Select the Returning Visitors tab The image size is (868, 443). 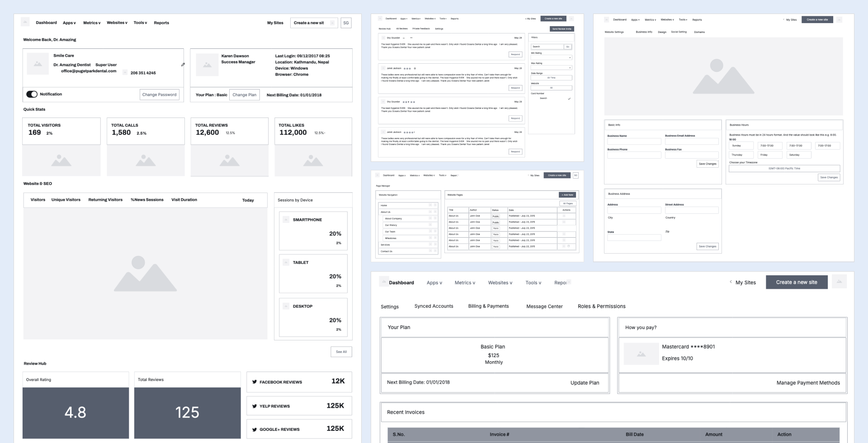105,200
